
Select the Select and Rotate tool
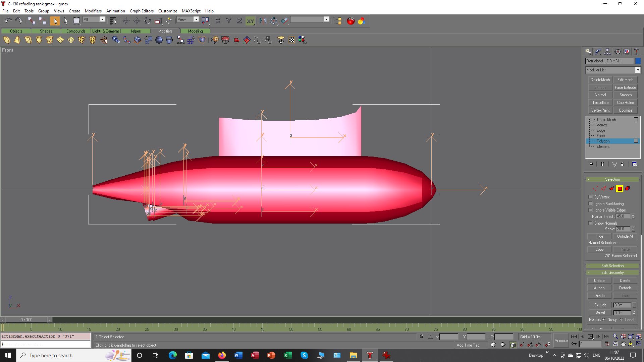(x=148, y=21)
